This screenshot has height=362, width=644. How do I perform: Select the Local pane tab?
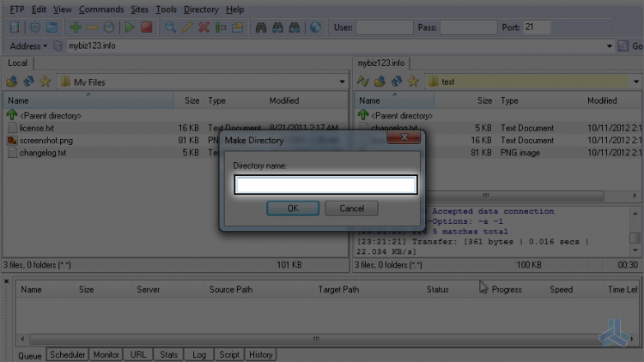point(18,63)
